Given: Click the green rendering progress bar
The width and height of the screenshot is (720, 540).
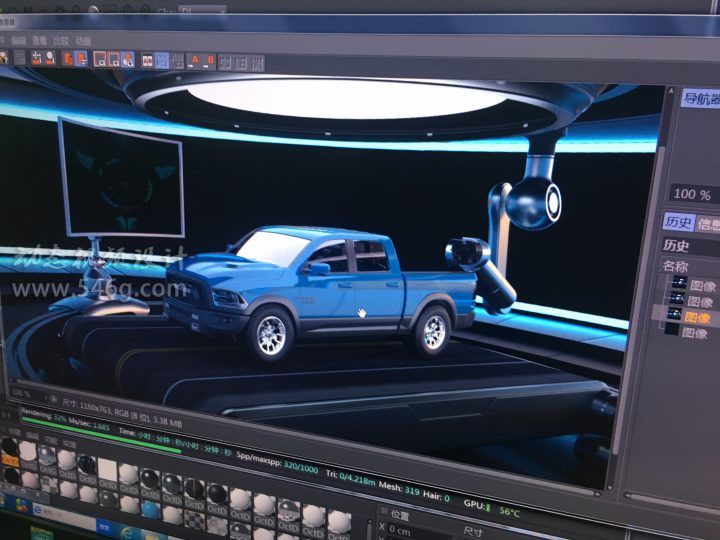Looking at the screenshot, I should (x=100, y=420).
